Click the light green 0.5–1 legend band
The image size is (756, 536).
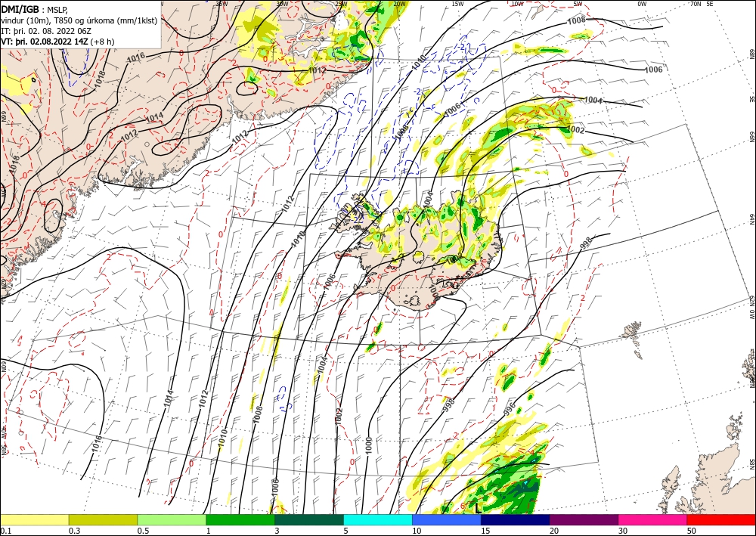pyautogui.click(x=172, y=519)
